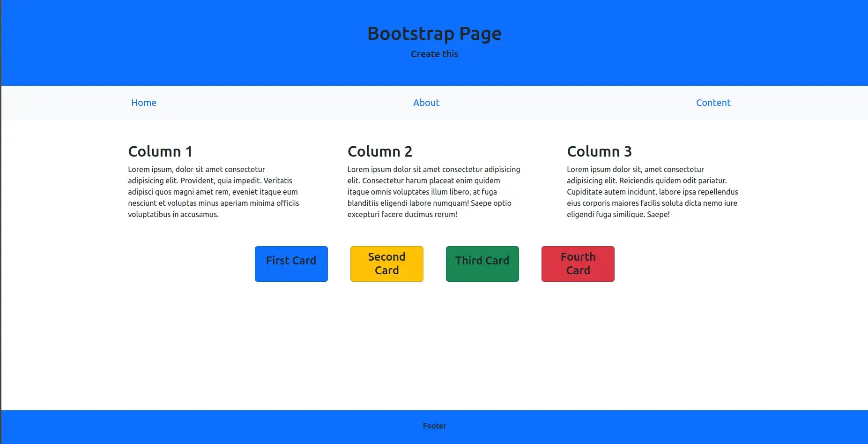Click the paragraph text under Column 3
Image resolution: width=868 pixels, height=444 pixels.
coord(652,192)
